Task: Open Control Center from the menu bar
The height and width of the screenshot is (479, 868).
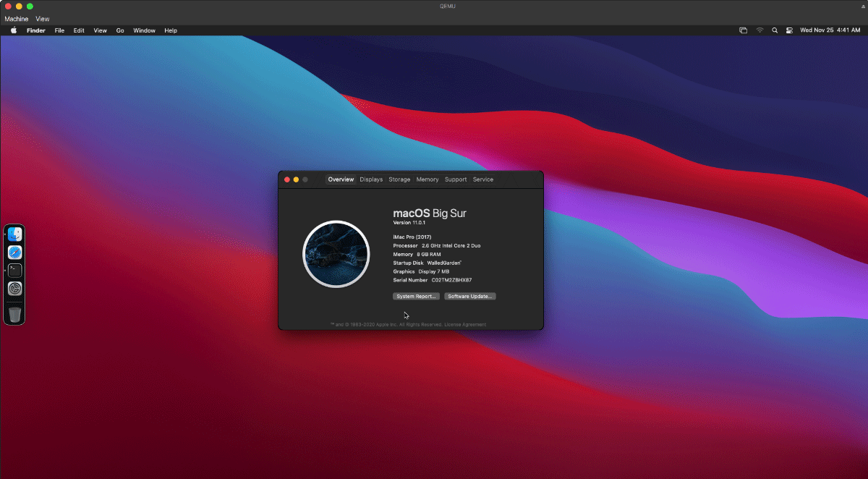Action: [x=789, y=30]
